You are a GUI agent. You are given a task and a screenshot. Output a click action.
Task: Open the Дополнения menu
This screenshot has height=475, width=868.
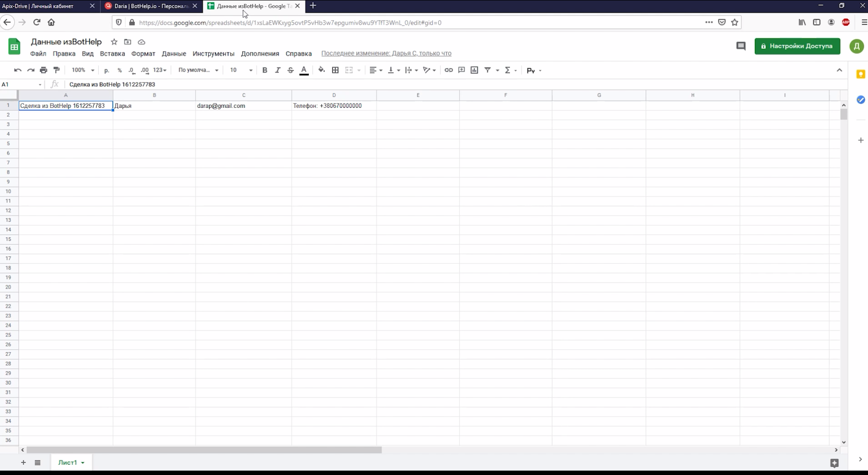[x=260, y=53]
